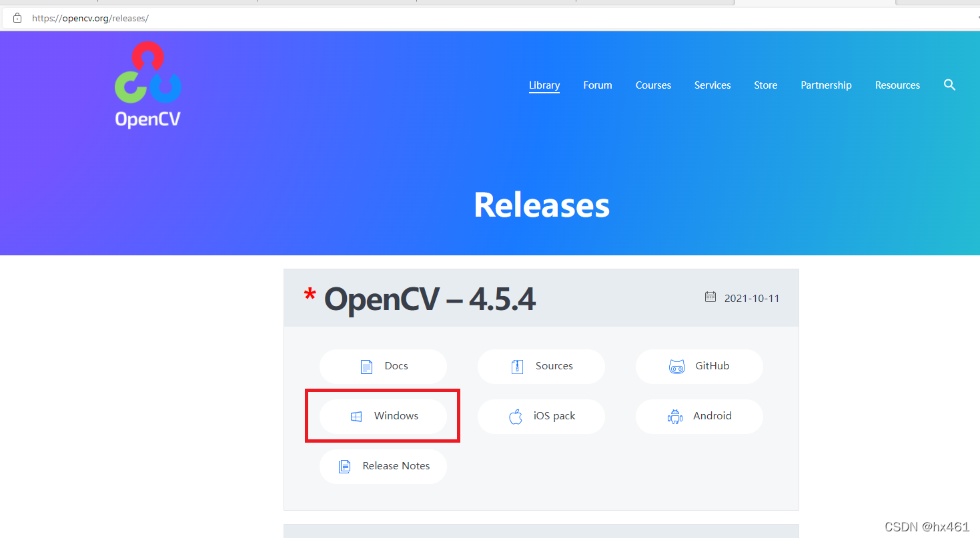This screenshot has width=980, height=538.
Task: Click the Android robot icon
Action: point(675,417)
